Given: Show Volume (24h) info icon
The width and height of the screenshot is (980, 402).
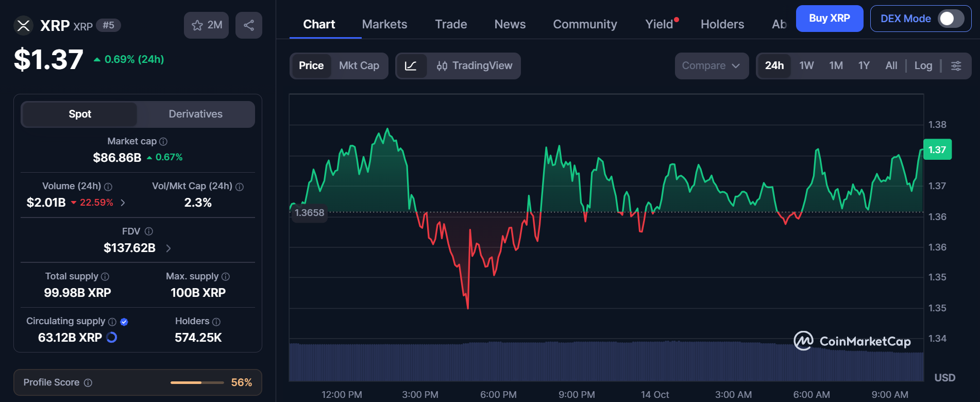Looking at the screenshot, I should [x=108, y=187].
